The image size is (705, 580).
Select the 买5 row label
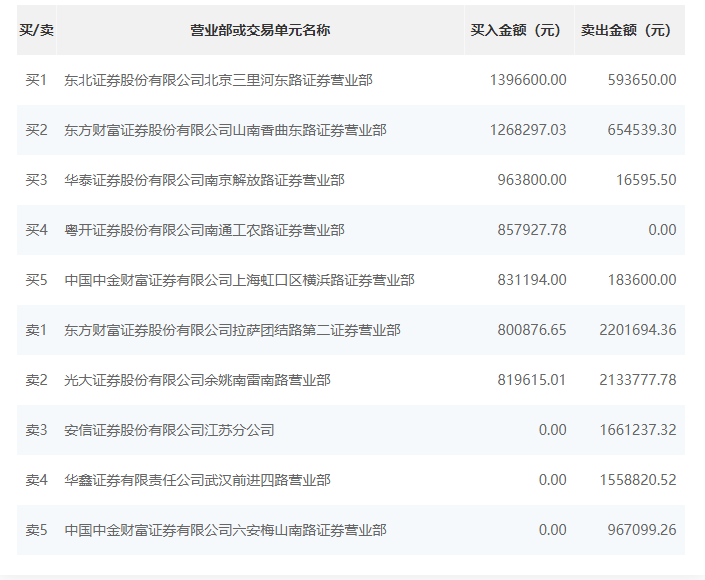point(36,280)
